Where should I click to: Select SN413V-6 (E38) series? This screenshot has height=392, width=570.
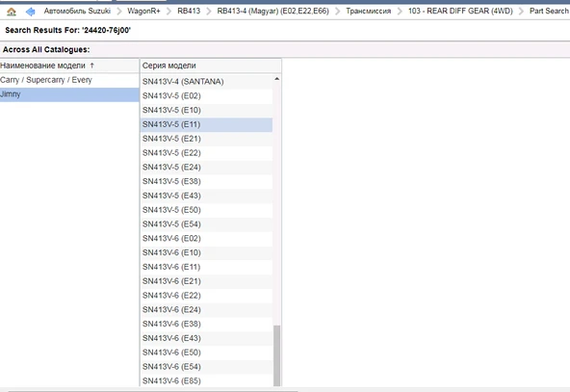[206, 324]
